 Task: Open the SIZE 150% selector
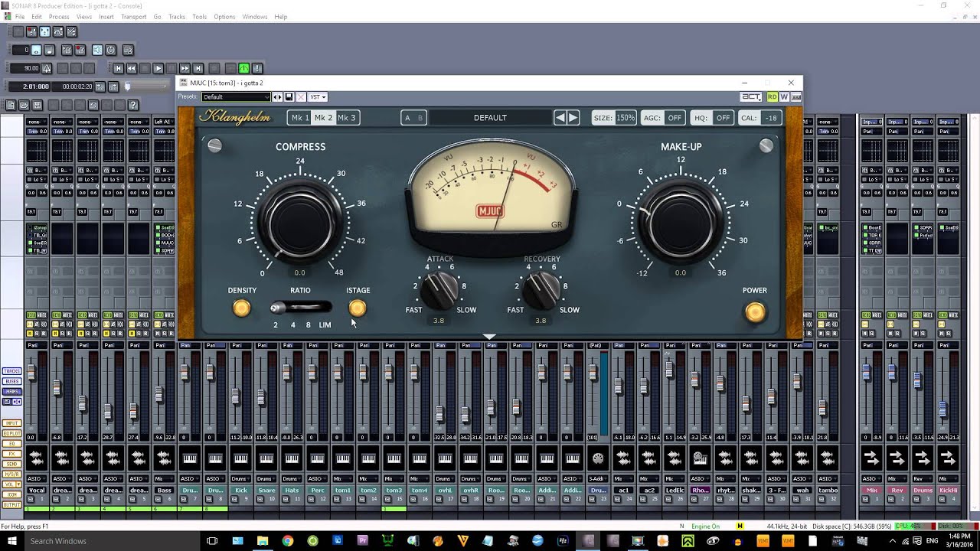click(614, 118)
